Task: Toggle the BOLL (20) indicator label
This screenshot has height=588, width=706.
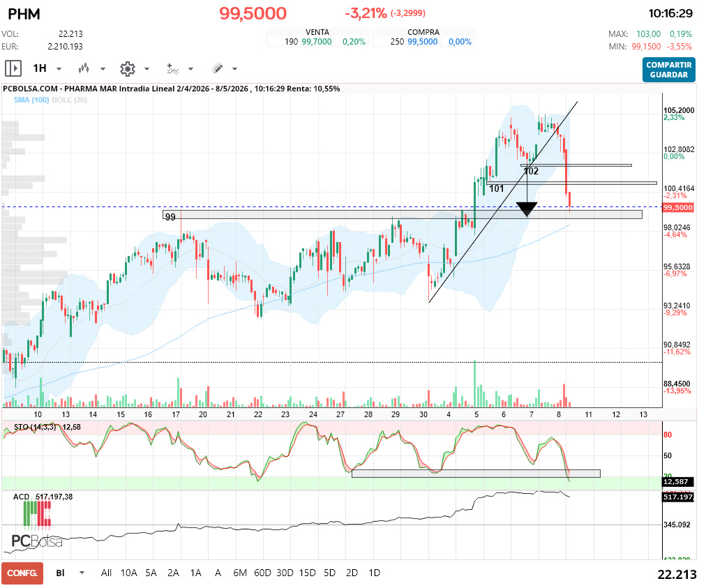Action: (69, 100)
